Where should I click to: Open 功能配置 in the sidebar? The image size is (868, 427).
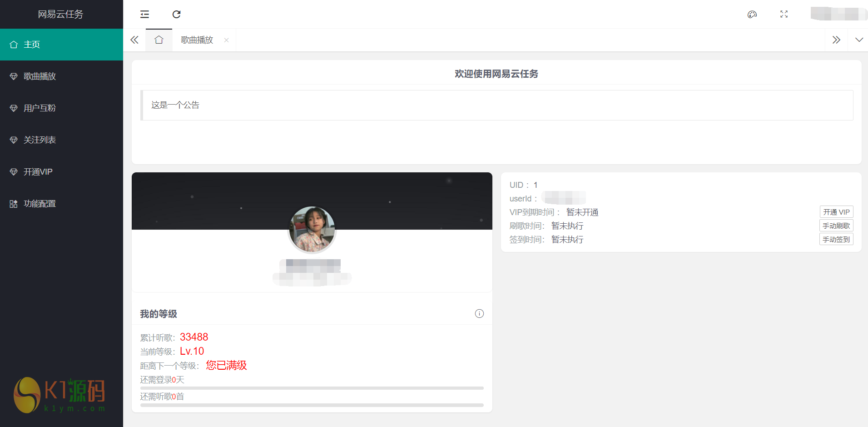click(x=61, y=204)
